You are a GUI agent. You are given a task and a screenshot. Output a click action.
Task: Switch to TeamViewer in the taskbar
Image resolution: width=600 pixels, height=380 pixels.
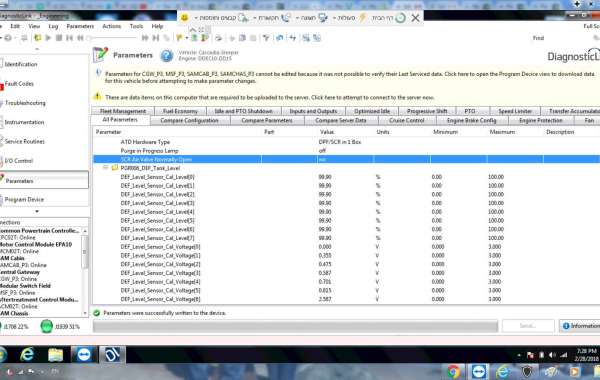84,355
